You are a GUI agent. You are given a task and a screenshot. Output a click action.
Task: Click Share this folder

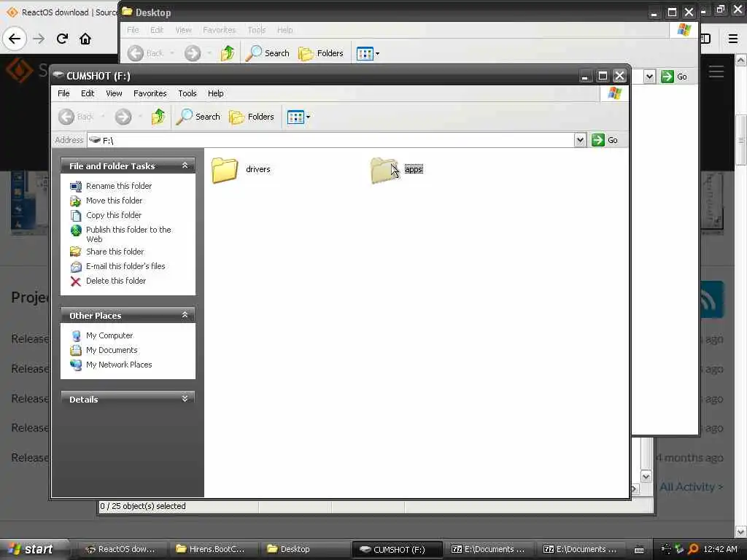click(115, 252)
